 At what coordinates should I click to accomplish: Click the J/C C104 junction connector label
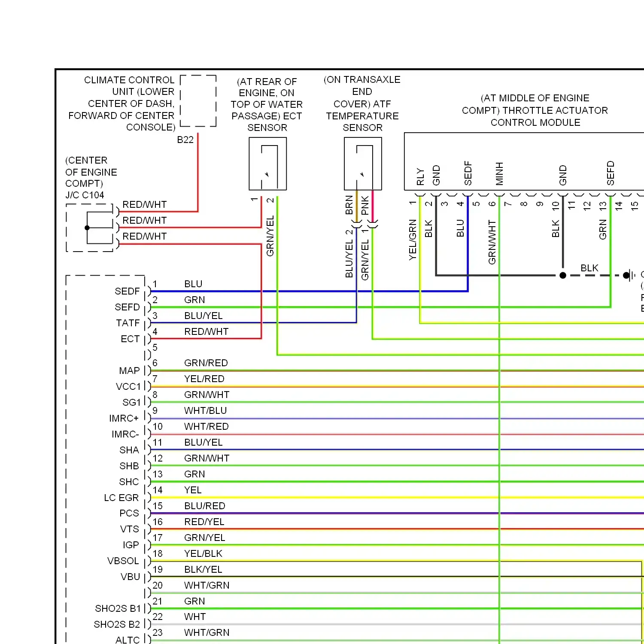click(85, 195)
